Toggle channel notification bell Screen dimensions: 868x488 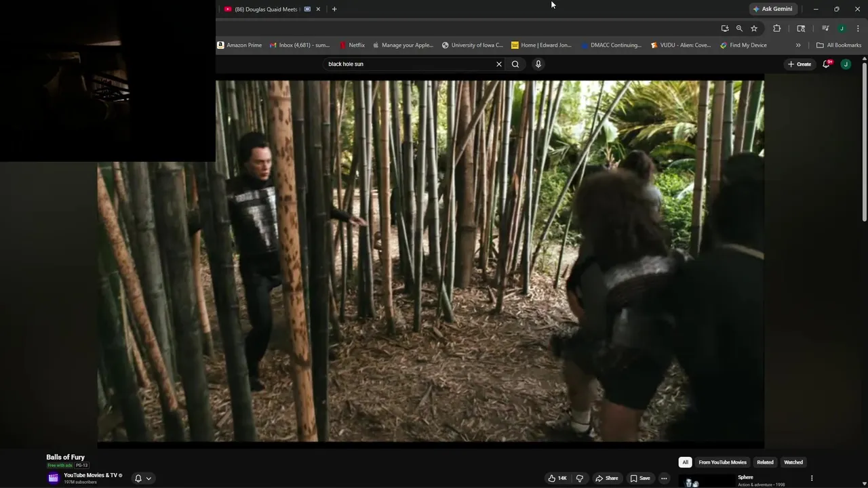(138, 478)
